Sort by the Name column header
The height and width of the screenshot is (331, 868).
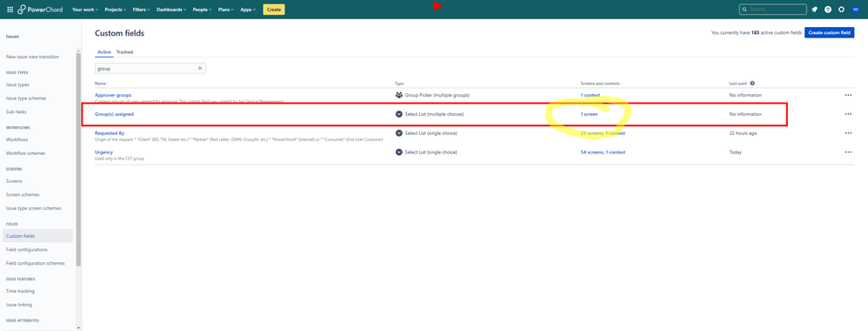click(101, 83)
